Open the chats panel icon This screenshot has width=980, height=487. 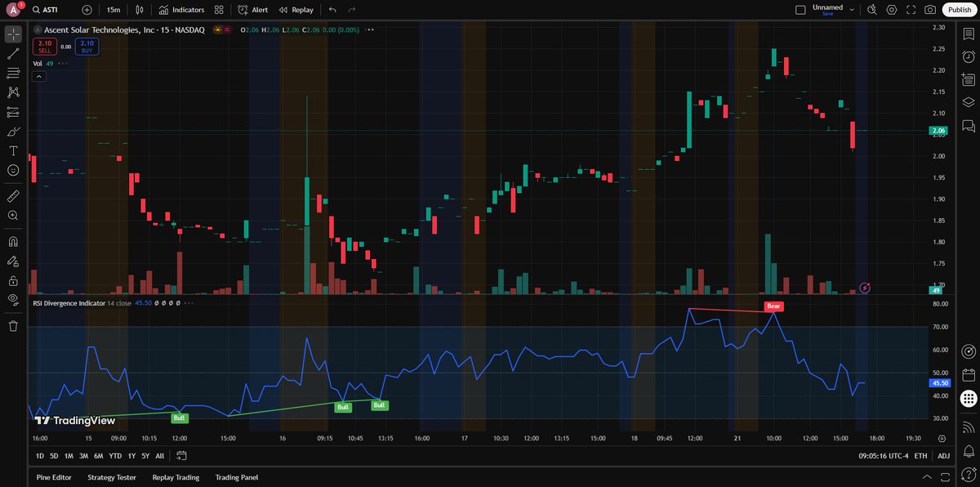[x=968, y=126]
